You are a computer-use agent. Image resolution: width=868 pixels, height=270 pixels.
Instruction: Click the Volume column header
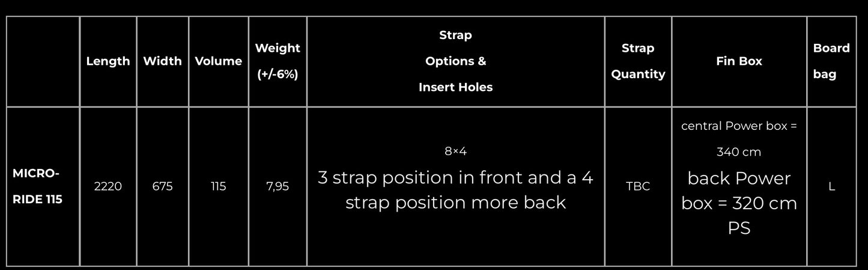tap(219, 61)
